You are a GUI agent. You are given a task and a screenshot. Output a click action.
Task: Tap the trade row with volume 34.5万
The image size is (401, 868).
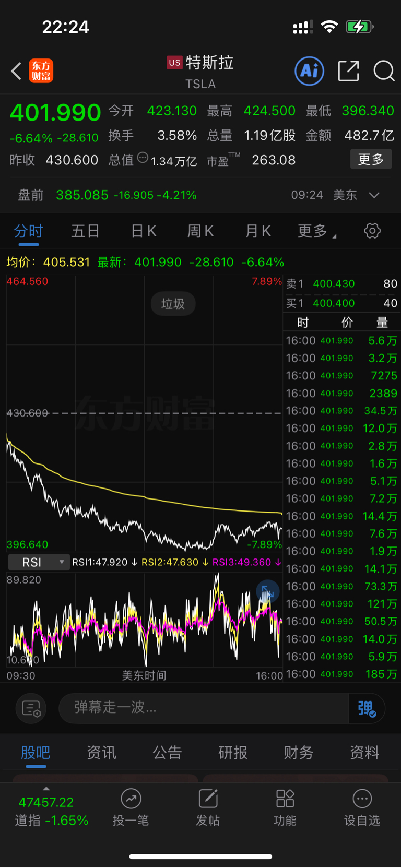pos(342,411)
